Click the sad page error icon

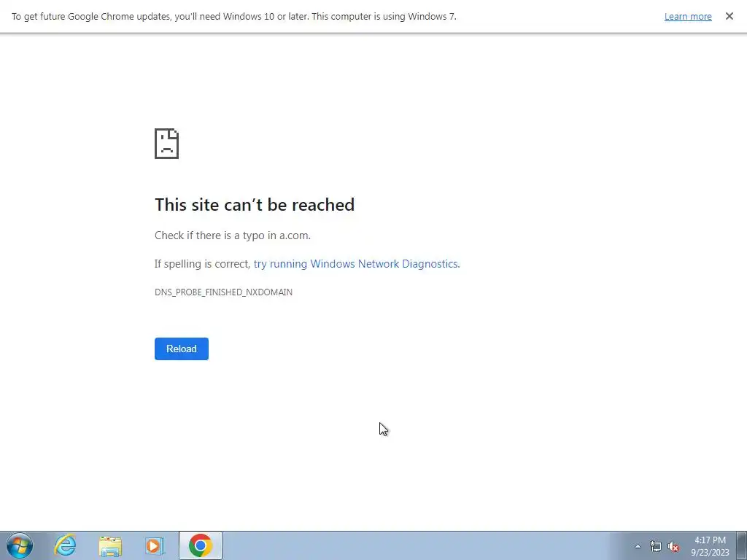coord(167,144)
